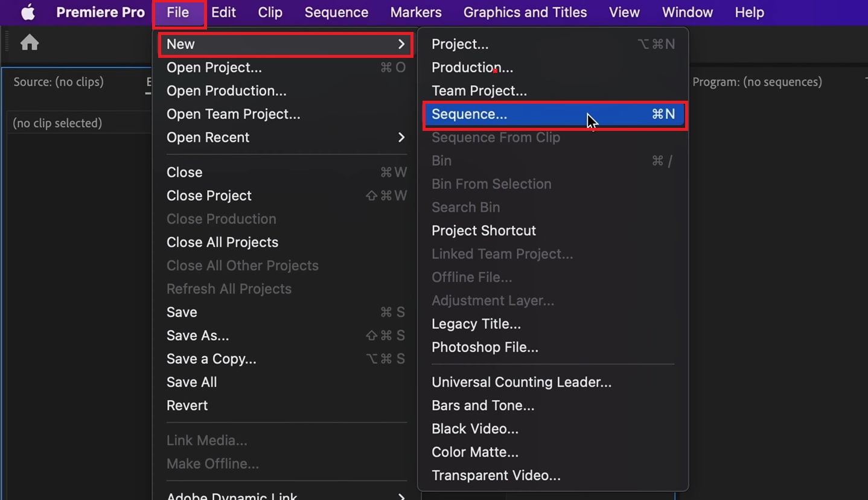Screen dimensions: 868x500
Task: Open the File menu
Action: pyautogui.click(x=178, y=13)
